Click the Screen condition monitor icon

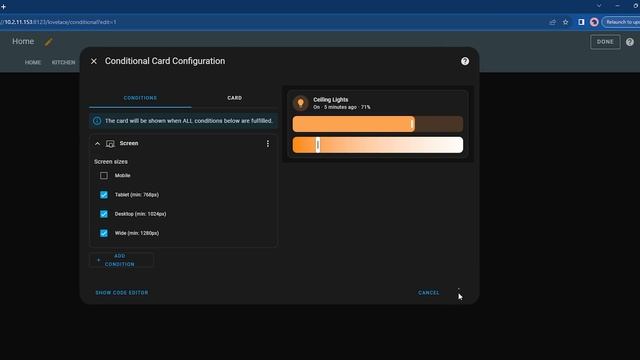tap(110, 144)
